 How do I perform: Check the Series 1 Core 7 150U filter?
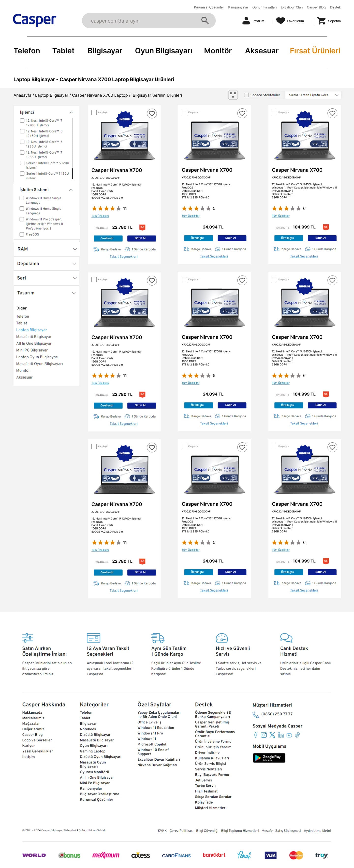pyautogui.click(x=22, y=174)
